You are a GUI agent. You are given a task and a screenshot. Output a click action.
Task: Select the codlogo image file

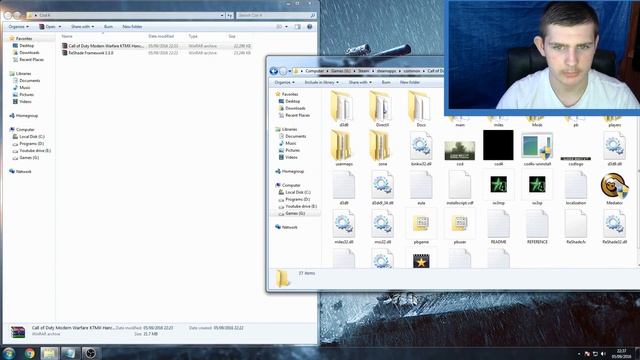coord(576,159)
